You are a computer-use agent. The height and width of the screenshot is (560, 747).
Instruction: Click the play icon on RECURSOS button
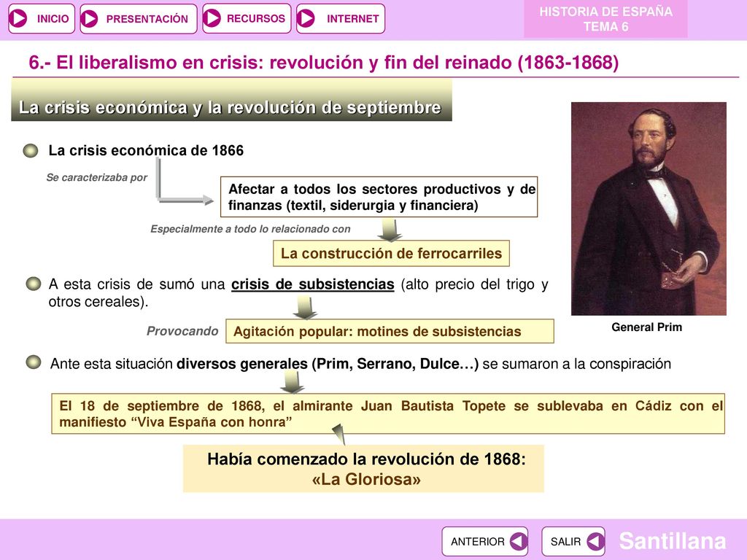click(212, 18)
